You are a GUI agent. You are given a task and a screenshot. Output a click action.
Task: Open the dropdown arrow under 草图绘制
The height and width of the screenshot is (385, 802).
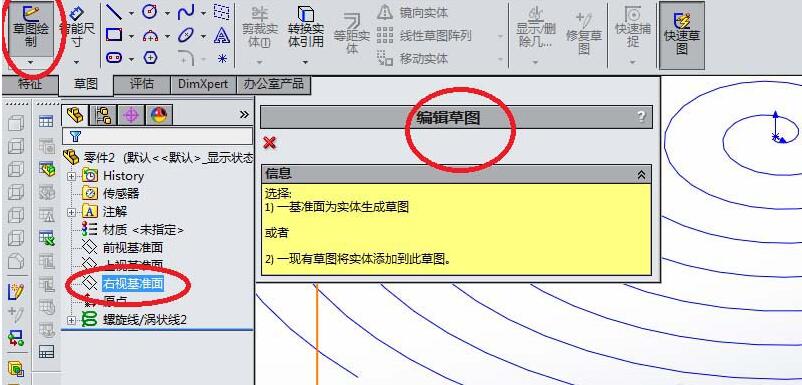pyautogui.click(x=31, y=62)
